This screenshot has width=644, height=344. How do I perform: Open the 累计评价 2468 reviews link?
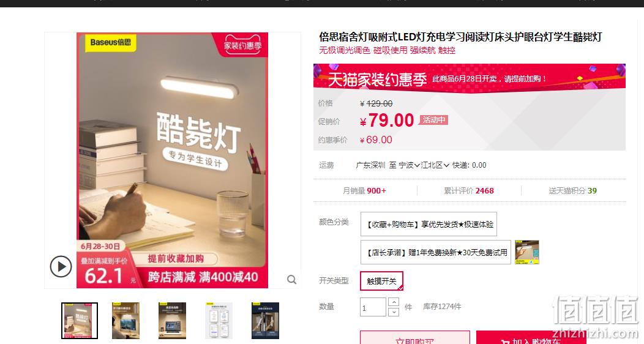click(469, 190)
